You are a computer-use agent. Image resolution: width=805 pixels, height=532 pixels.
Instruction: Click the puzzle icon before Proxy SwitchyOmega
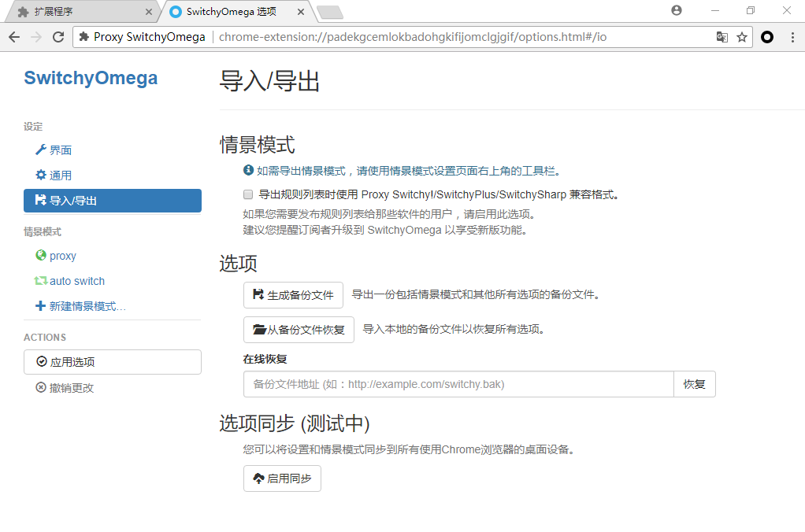coord(84,37)
